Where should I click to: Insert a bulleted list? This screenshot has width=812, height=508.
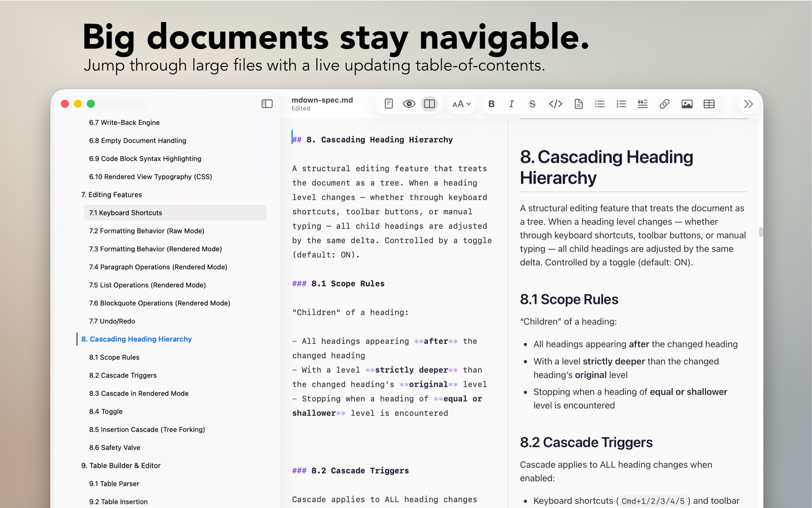[x=600, y=104]
